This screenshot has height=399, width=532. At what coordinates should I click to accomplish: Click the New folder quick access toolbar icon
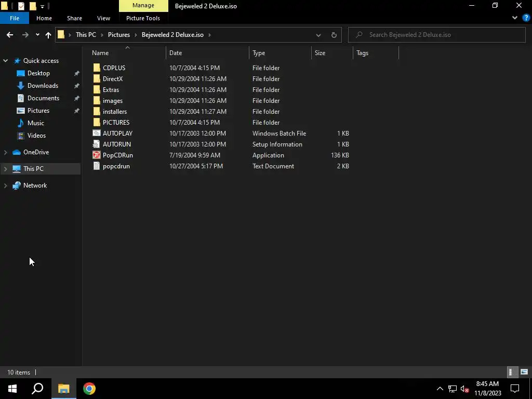pos(33,6)
